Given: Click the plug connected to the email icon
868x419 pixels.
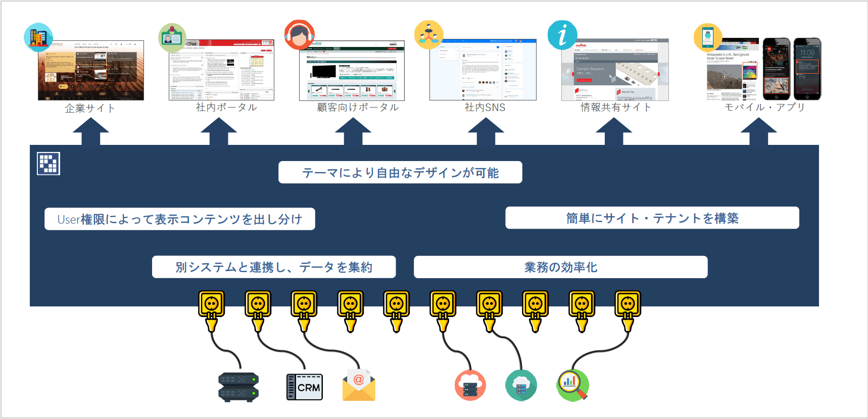Looking at the screenshot, I should click(x=304, y=311).
